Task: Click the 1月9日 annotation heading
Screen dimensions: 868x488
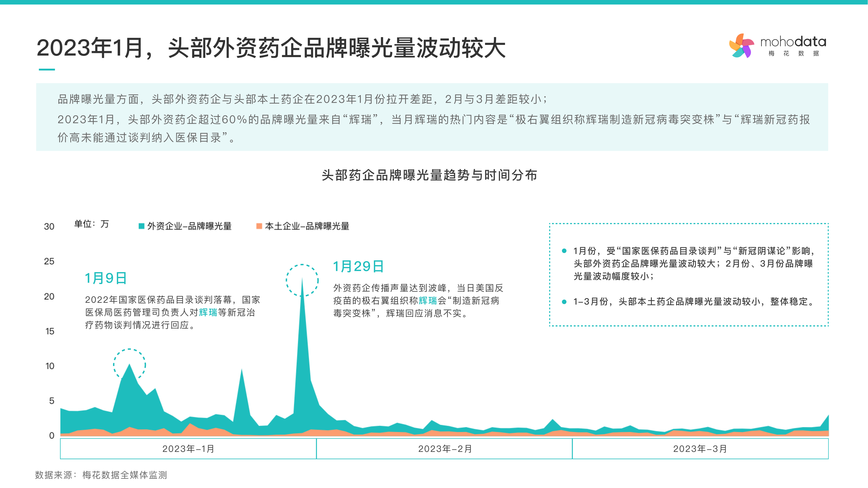Action: point(105,278)
